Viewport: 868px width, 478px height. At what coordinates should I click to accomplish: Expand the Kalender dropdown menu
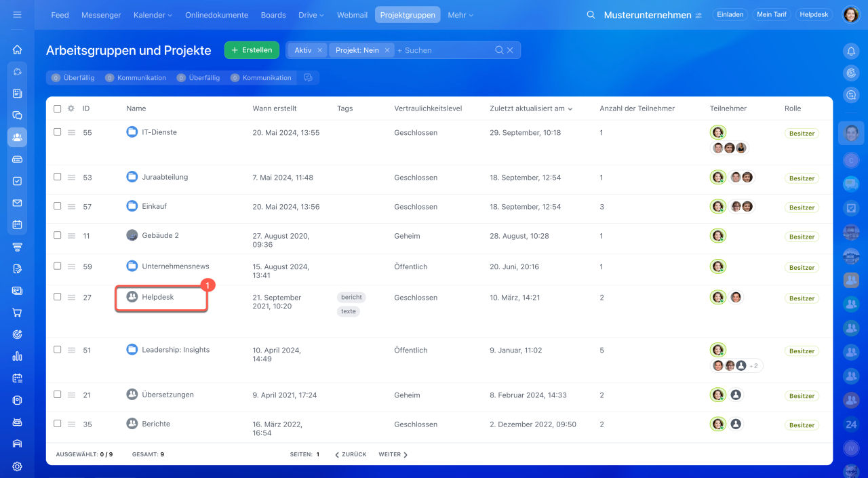pyautogui.click(x=153, y=15)
